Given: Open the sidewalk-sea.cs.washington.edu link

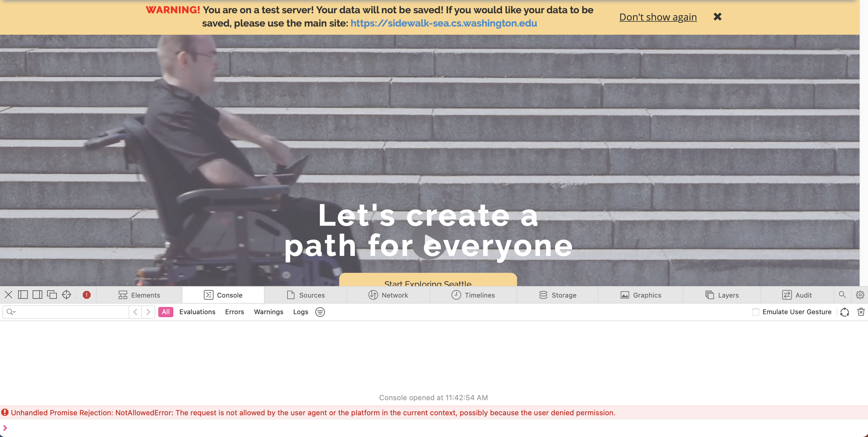Looking at the screenshot, I should pos(443,23).
